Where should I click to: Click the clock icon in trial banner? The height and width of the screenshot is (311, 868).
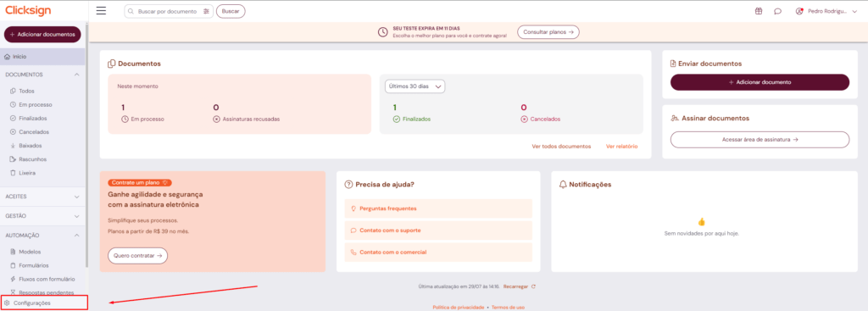click(x=382, y=31)
